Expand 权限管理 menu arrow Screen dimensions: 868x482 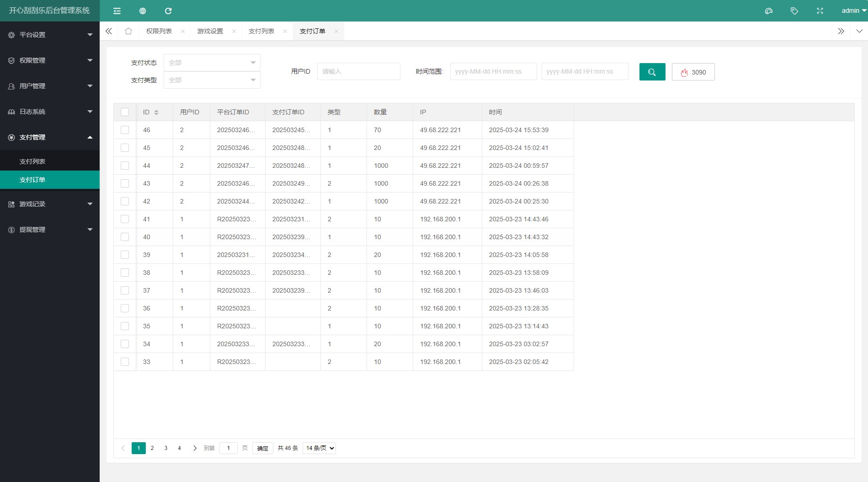pos(90,60)
